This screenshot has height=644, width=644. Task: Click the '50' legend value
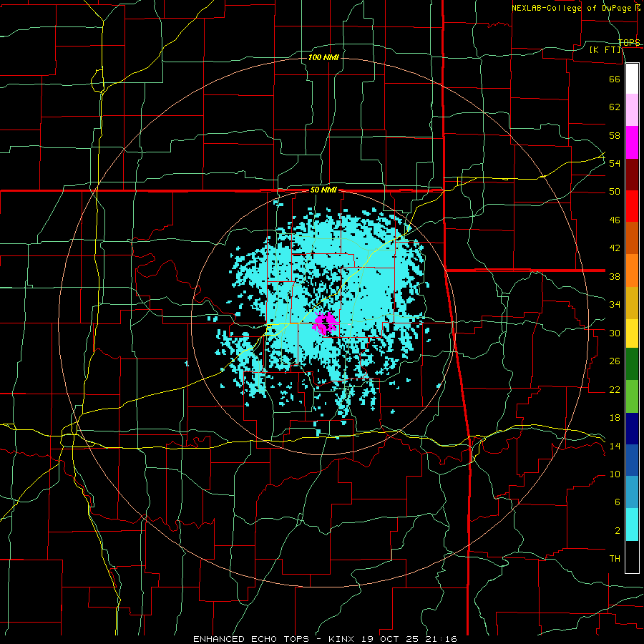tap(615, 192)
